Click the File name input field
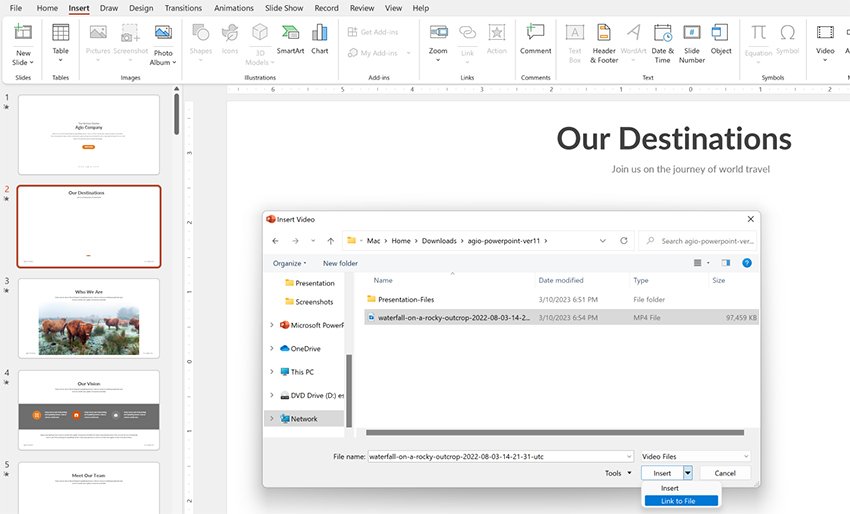This screenshot has width=850, height=514. click(496, 457)
